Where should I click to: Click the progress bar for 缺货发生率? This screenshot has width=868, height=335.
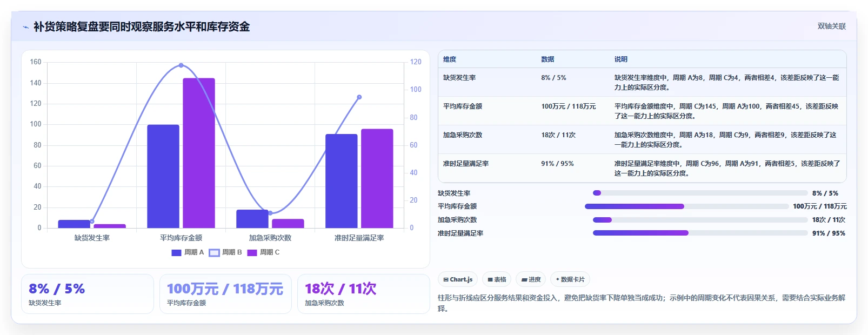coord(700,193)
